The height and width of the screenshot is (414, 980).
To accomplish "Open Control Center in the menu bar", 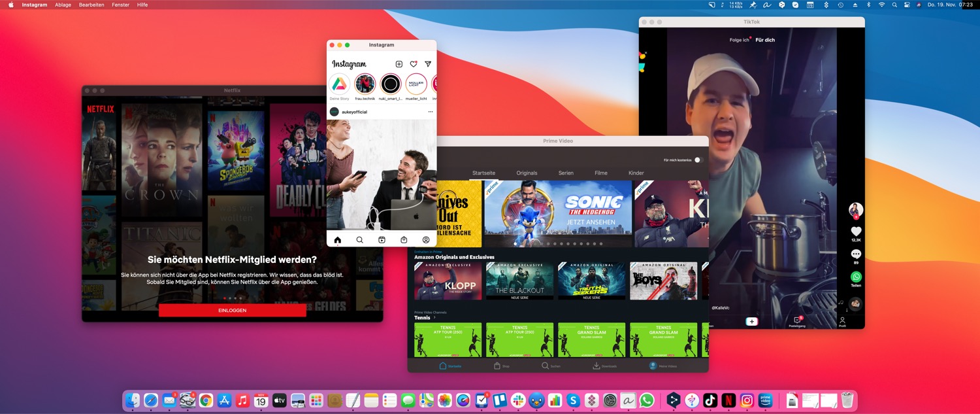I will [907, 5].
